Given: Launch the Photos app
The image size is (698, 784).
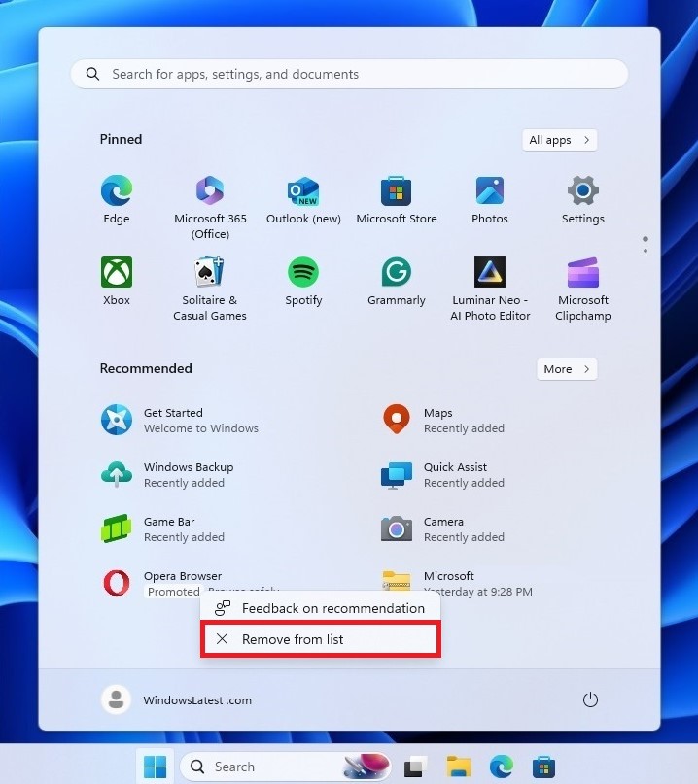Looking at the screenshot, I should coord(490,200).
